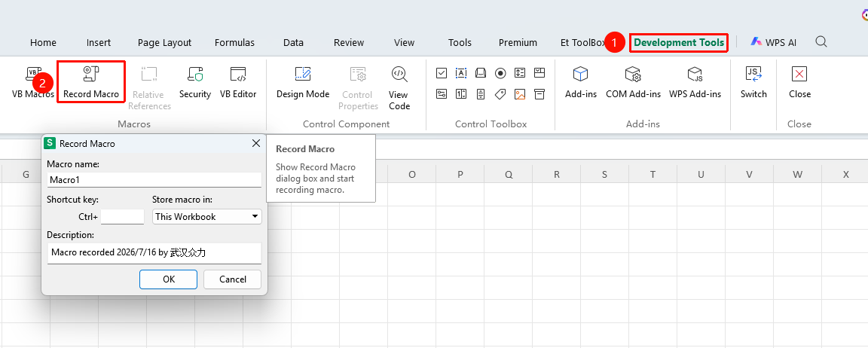Close the Development Tools tab via Close icon
The width and height of the screenshot is (868, 348).
click(x=799, y=74)
